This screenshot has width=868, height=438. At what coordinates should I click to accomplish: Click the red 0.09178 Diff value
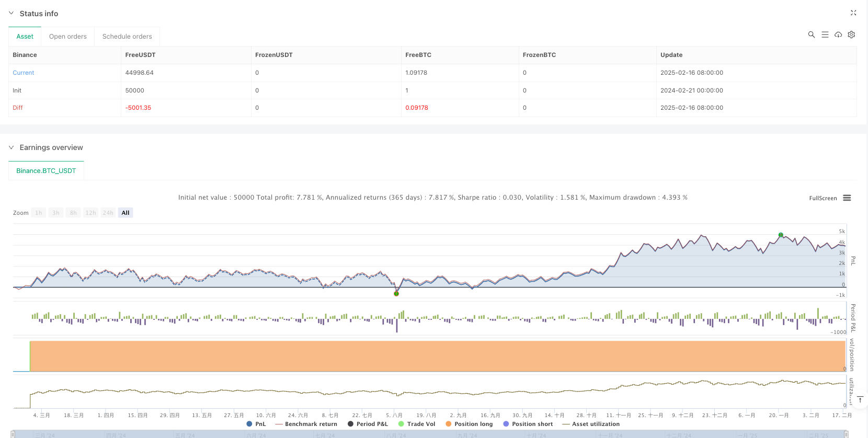pos(417,108)
